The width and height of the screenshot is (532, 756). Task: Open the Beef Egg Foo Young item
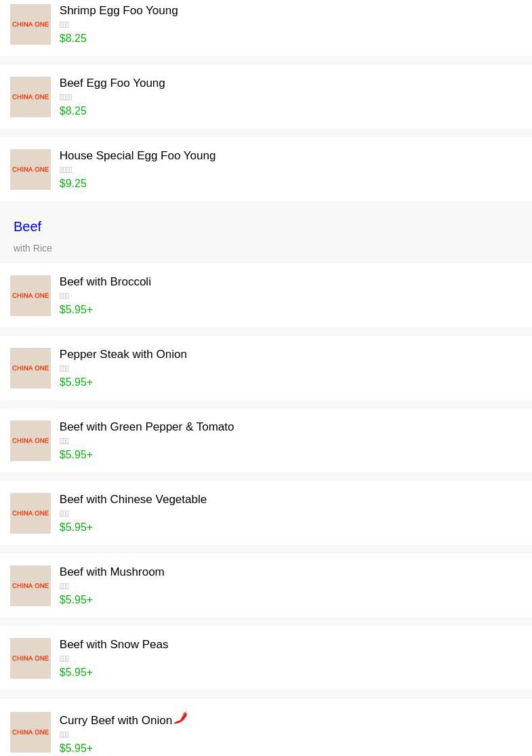pos(112,83)
